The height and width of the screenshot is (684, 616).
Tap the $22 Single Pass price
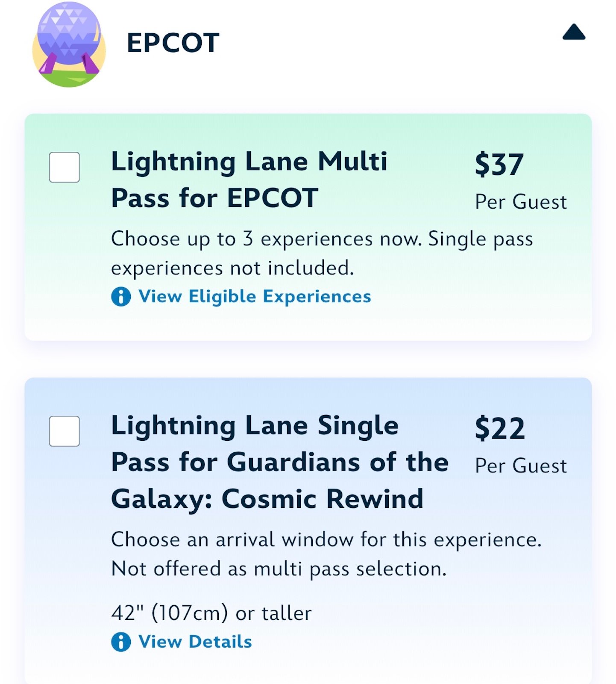[x=500, y=428]
